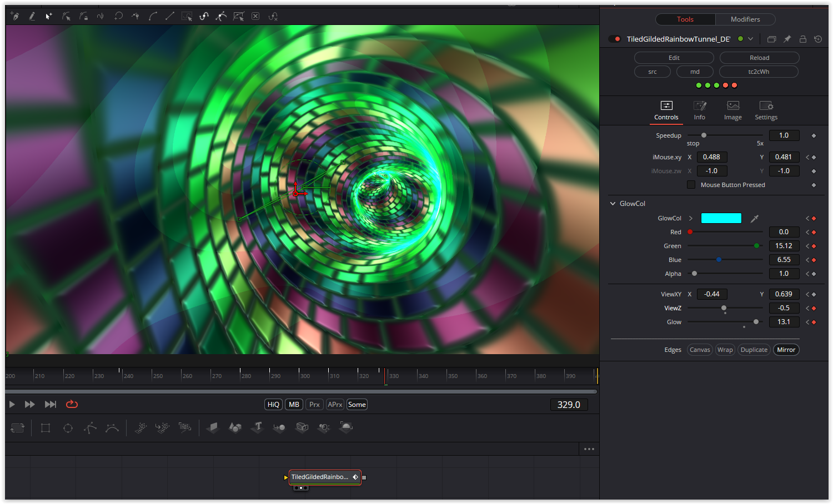
Task: Add the Spot Light 3D tool
Action: click(324, 427)
